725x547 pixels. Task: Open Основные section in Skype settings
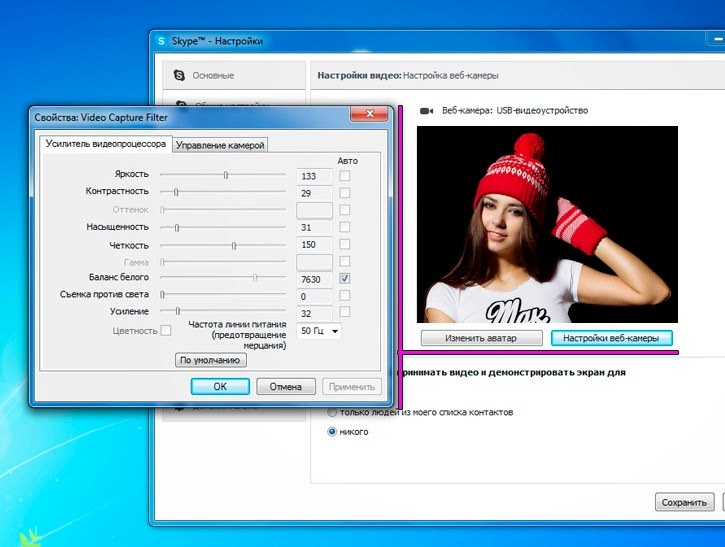click(x=234, y=75)
